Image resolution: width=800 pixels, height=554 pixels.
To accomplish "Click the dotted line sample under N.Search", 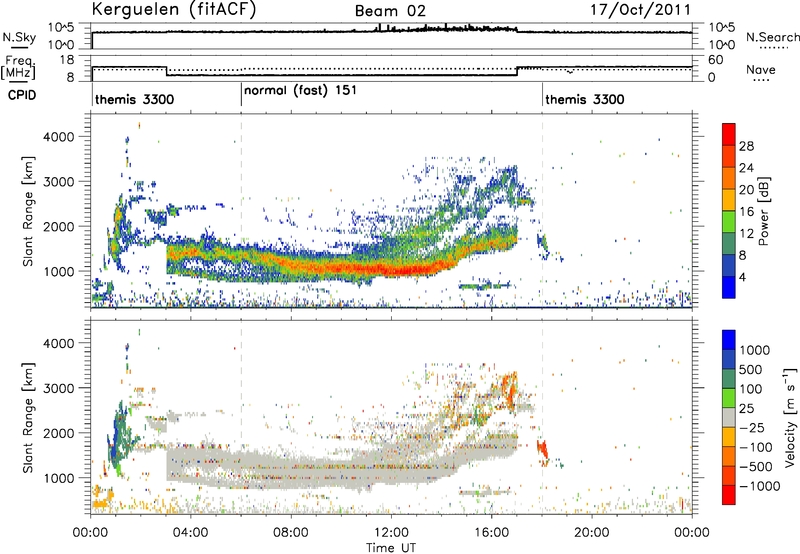I will pos(773,48).
